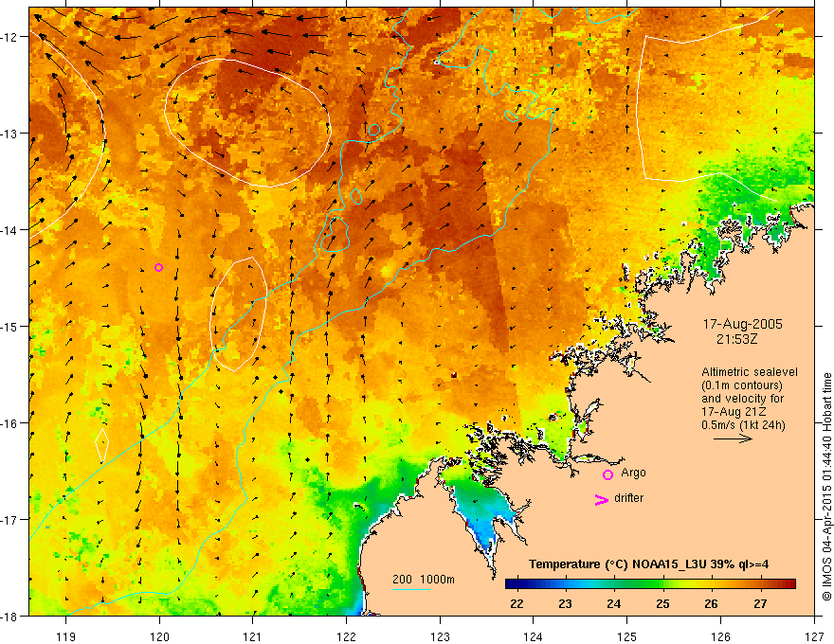
Task: Click the 'Argo' legend label
Action: click(633, 473)
